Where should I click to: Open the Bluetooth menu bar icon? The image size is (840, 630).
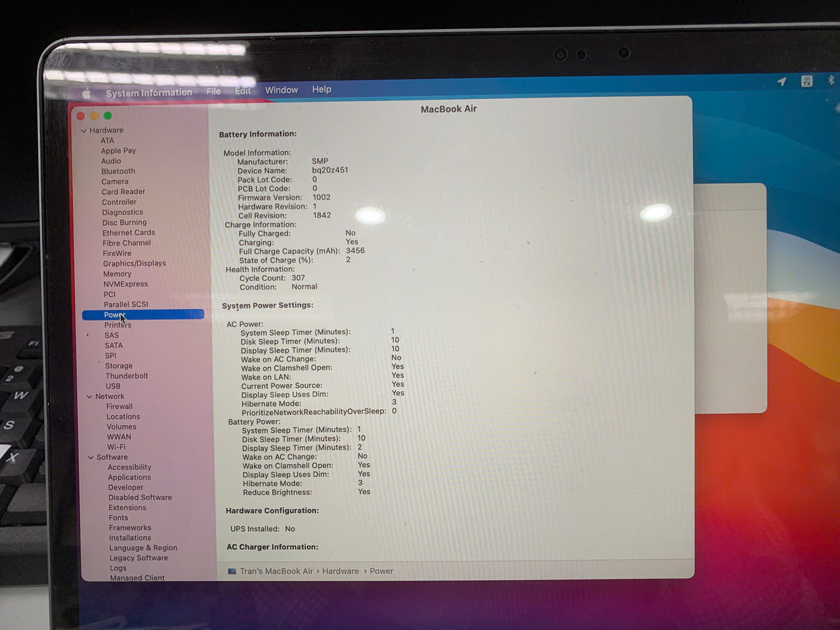click(830, 80)
